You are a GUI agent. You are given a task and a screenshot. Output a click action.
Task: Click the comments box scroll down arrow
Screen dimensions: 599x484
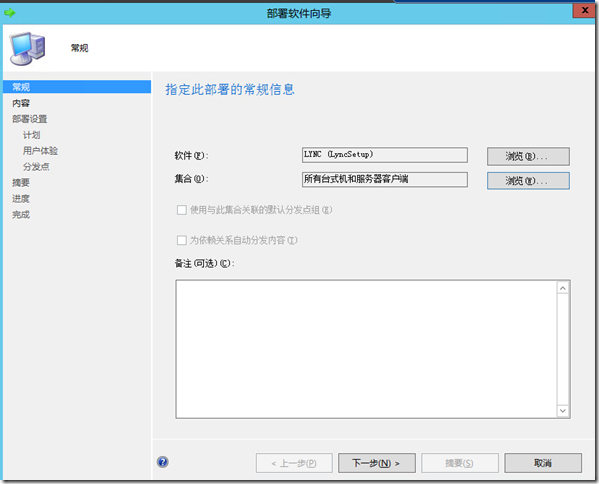pyautogui.click(x=563, y=411)
